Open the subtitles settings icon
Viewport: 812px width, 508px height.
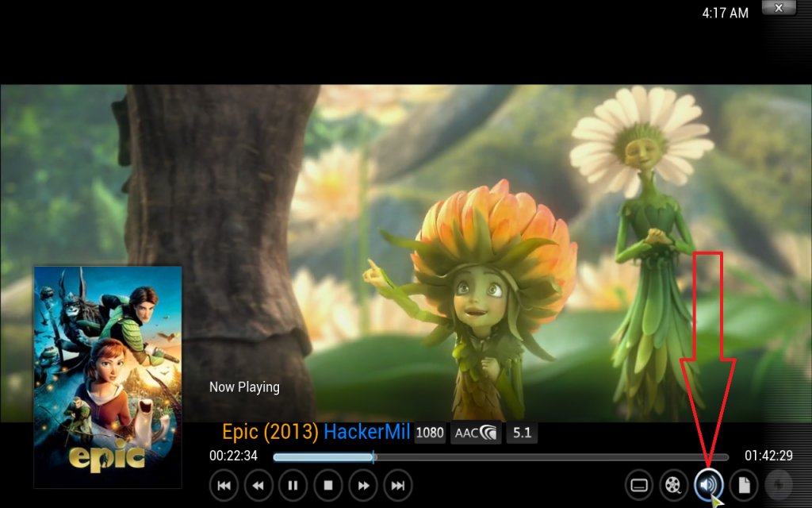[639, 486]
